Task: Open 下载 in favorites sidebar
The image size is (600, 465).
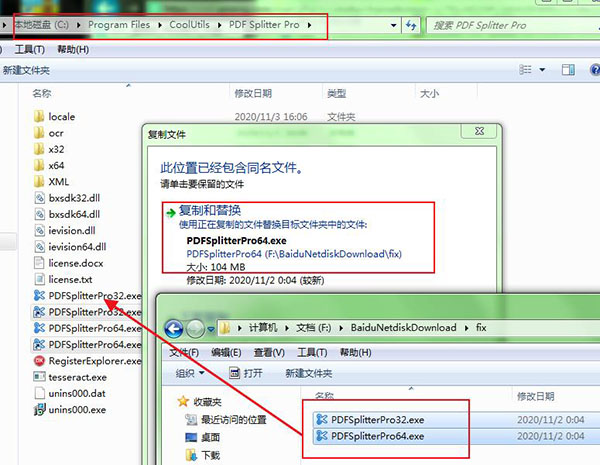Action: [202, 455]
